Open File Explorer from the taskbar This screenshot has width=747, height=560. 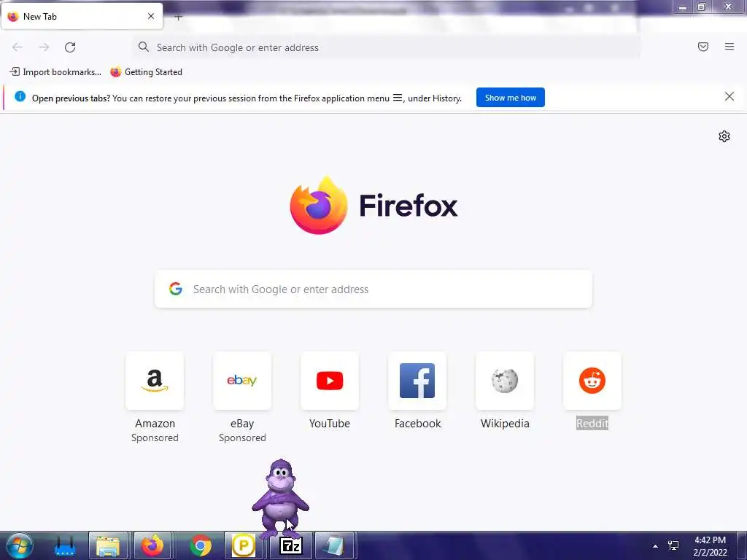[108, 545]
